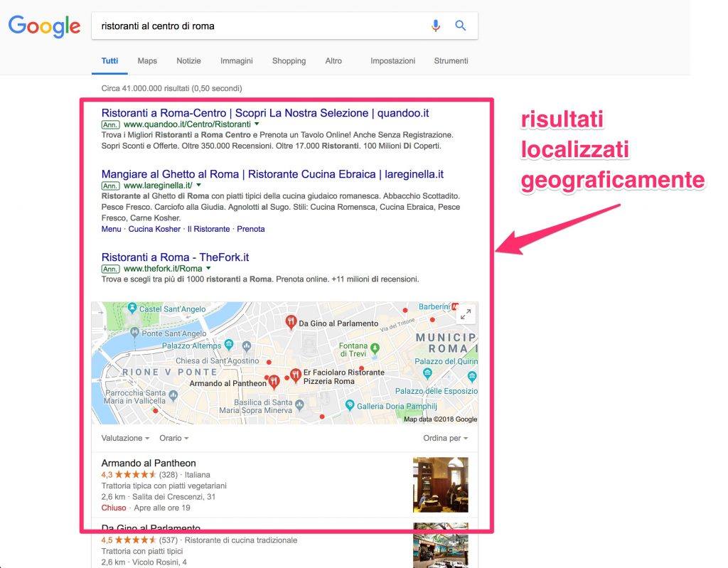Viewport: 728px width, 568px height.
Task: Click the Palazzo Altemps museum marker
Action: tap(228, 344)
